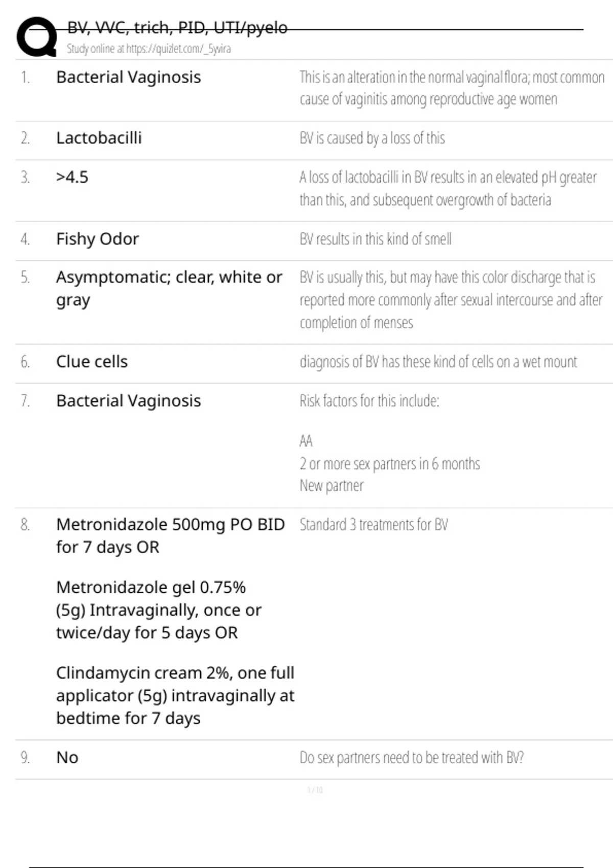Select the '>4.5' term
Image resolution: width=613 pixels, height=868 pixels.
coord(72,177)
